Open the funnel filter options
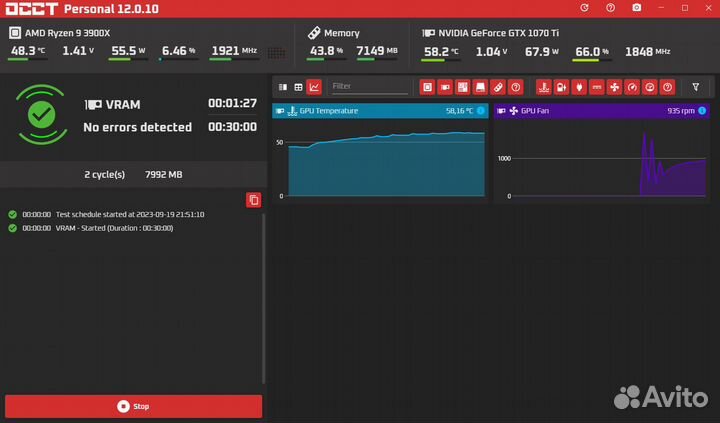Viewport: 720px width, 423px height. tap(696, 87)
